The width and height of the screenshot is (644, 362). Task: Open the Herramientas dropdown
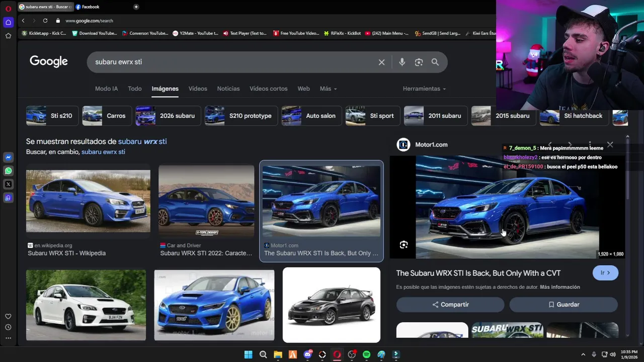[x=424, y=88]
